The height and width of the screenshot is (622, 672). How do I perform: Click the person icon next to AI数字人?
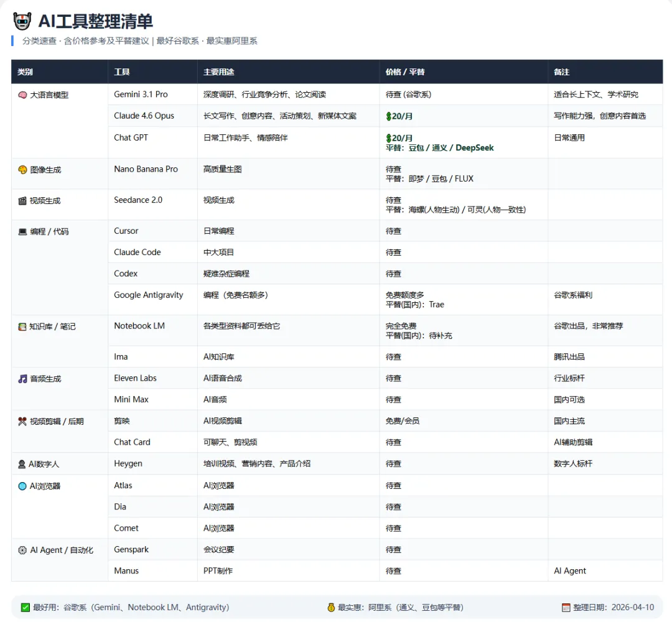[x=22, y=465]
